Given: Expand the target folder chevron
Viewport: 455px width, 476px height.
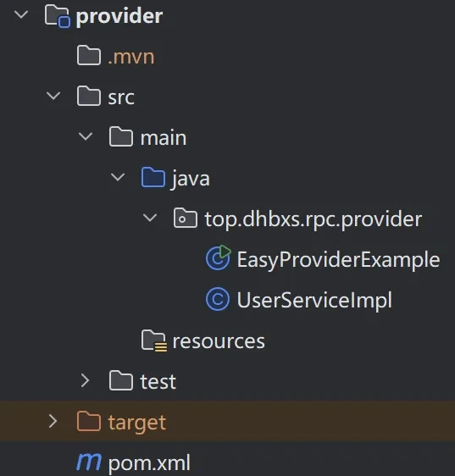Looking at the screenshot, I should point(53,421).
